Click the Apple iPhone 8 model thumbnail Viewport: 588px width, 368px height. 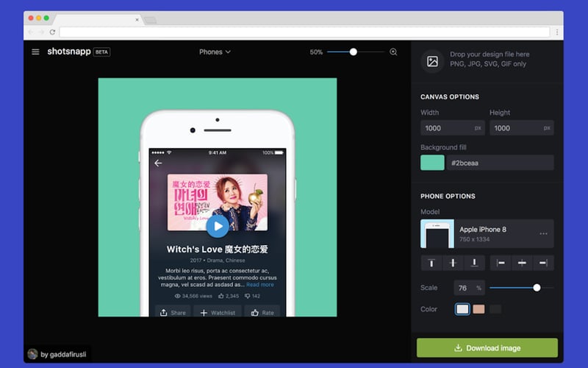coord(437,233)
